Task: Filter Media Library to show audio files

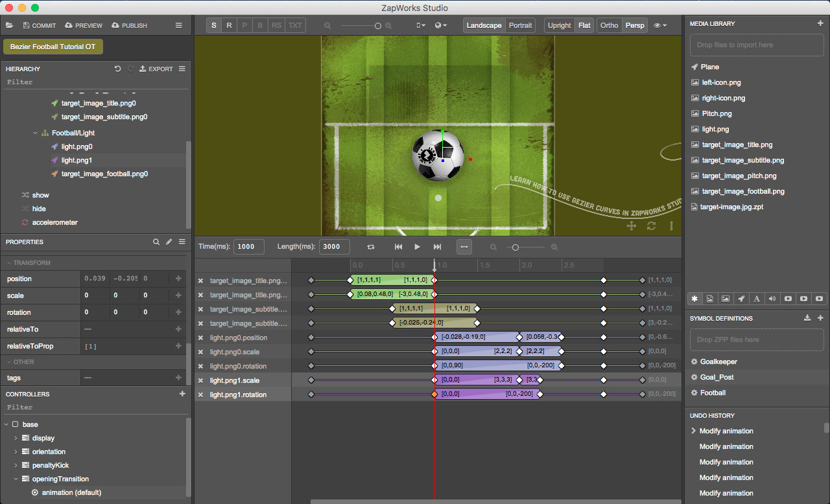Action: (x=772, y=299)
